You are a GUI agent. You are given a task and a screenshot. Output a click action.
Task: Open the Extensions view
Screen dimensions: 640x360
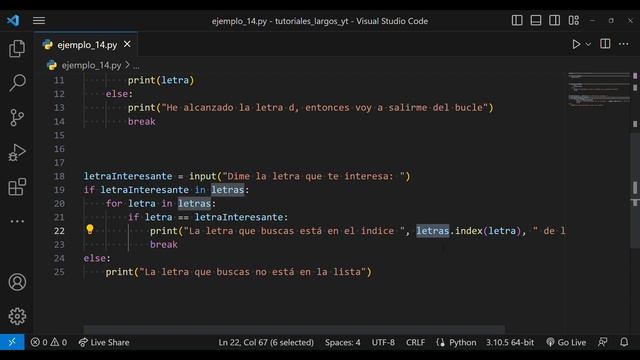17,187
